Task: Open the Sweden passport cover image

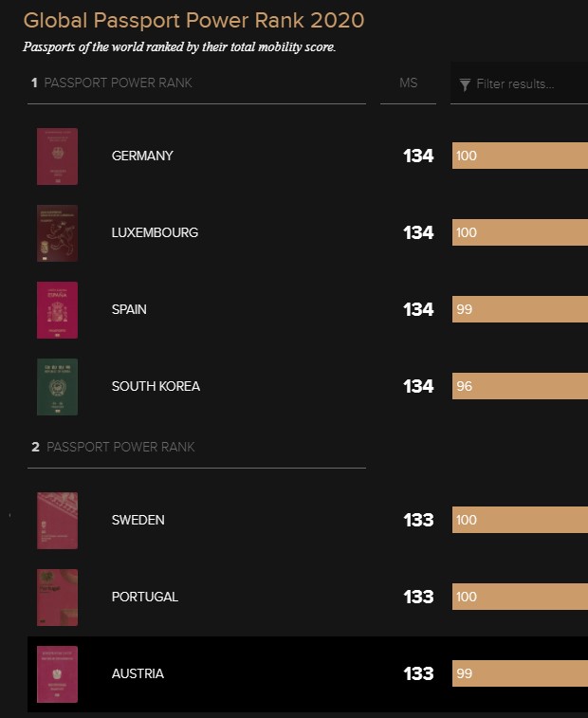Action: tap(57, 521)
